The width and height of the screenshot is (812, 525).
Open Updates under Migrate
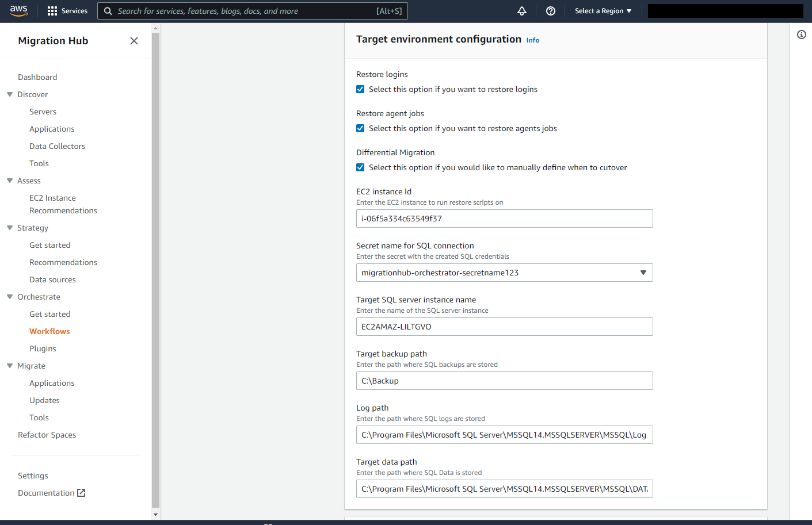(45, 400)
